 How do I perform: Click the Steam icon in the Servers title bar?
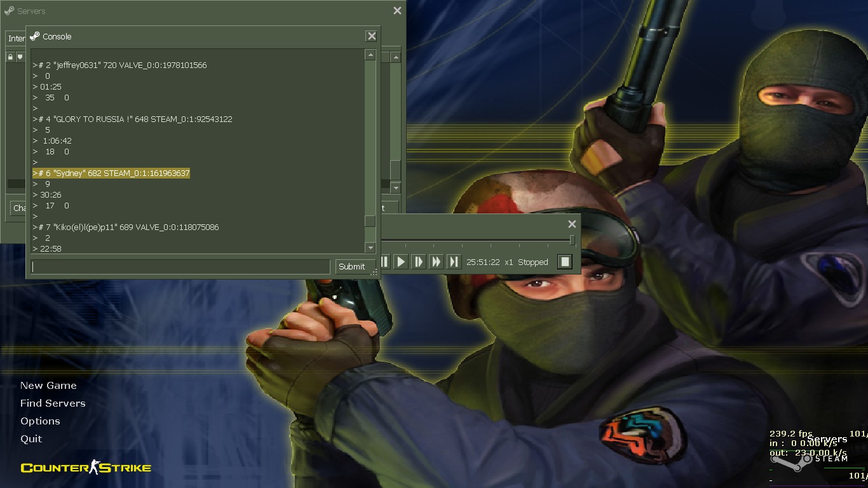point(10,11)
